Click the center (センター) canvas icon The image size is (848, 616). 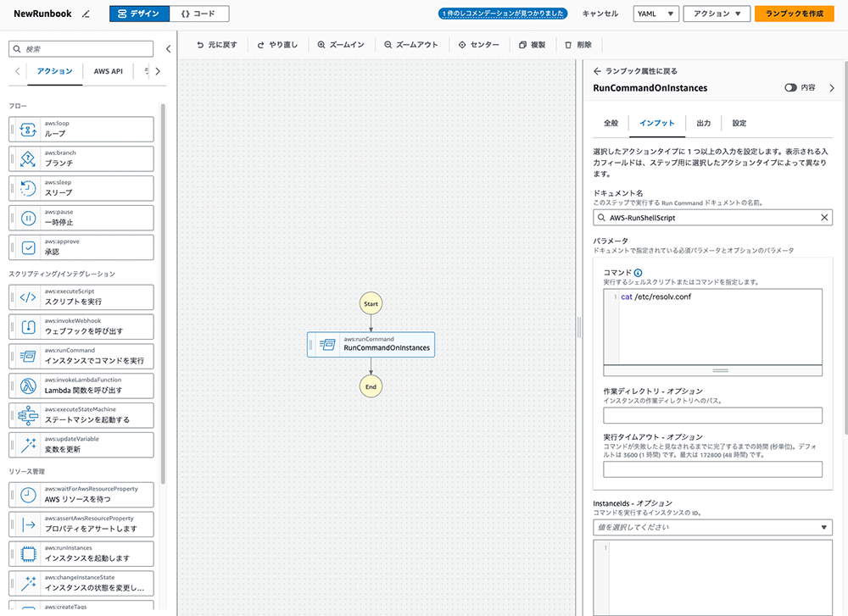(461, 45)
